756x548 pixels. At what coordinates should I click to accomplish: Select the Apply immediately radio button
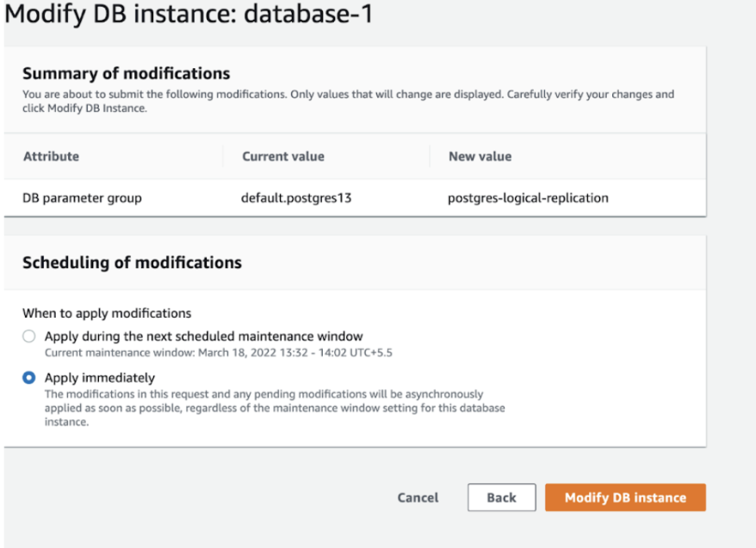point(29,377)
